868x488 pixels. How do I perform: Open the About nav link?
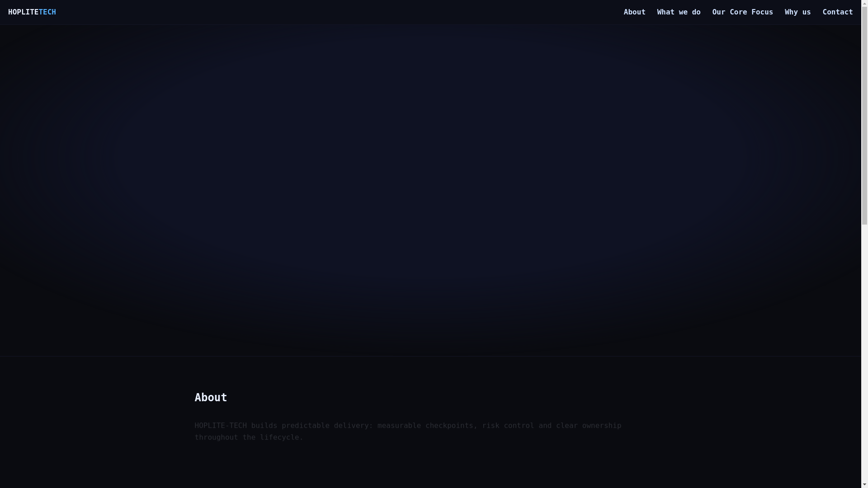634,12
